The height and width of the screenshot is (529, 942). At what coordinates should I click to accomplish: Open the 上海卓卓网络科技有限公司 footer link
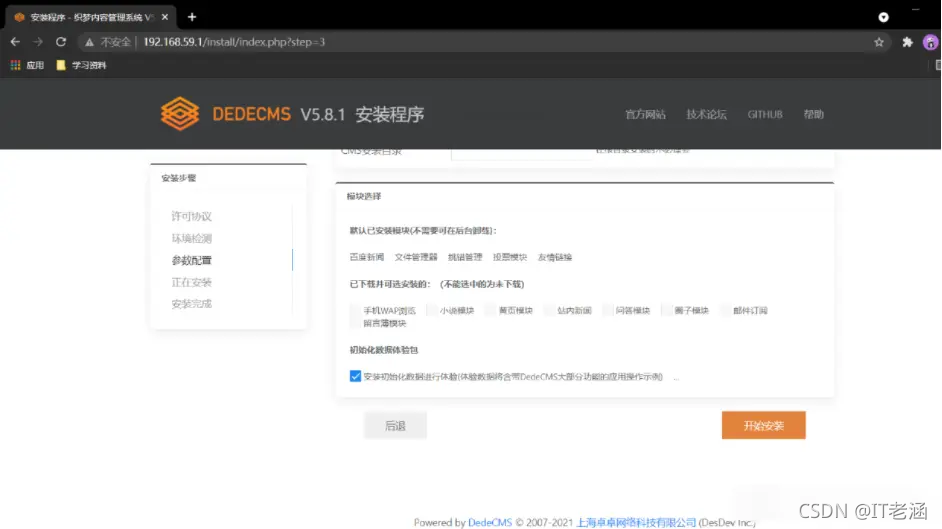[636, 522]
